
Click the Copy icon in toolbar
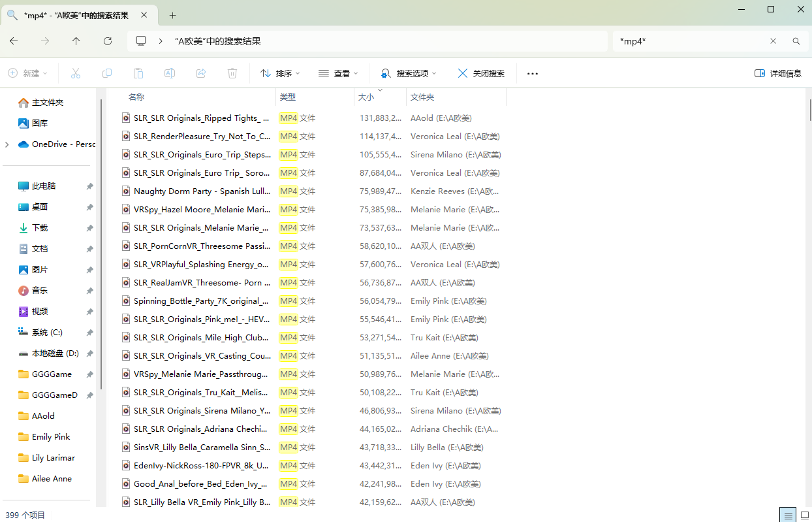point(107,73)
